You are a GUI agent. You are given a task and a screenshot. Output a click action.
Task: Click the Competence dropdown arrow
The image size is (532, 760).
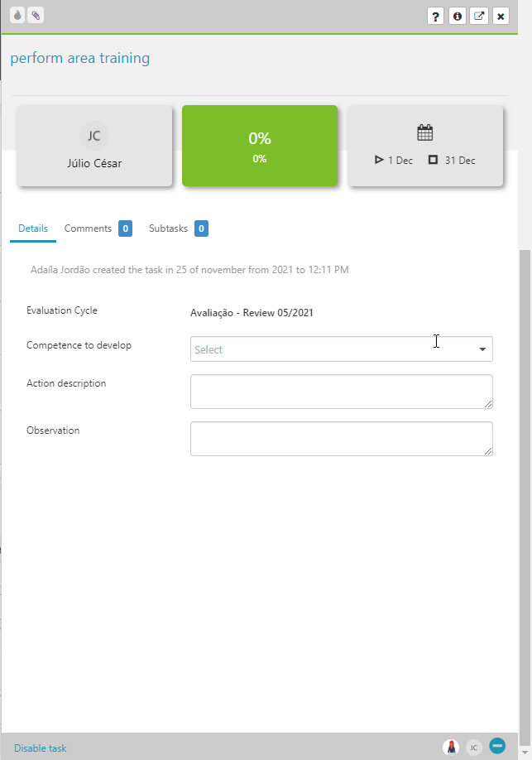[x=482, y=349]
